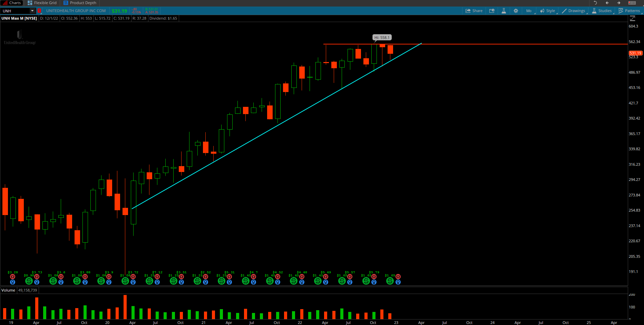Expand the UNH symbol dropdown arrow
The image size is (644, 325).
[x=32, y=11]
